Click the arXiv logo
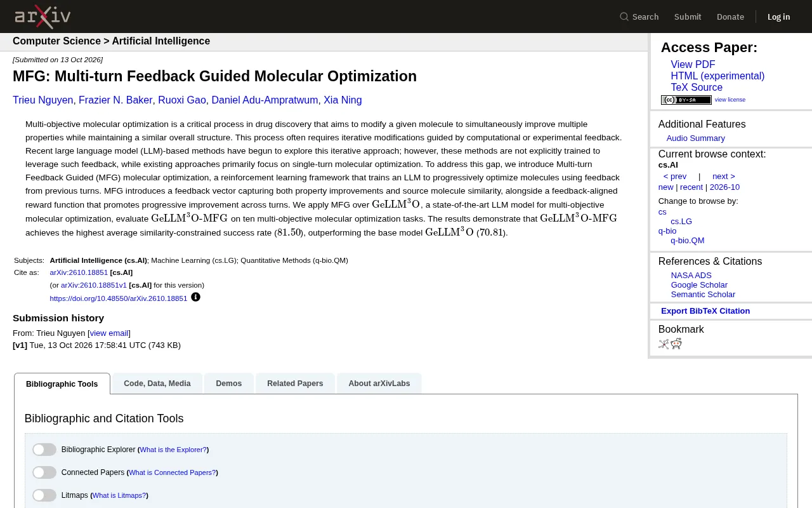812x508 pixels. 43,17
